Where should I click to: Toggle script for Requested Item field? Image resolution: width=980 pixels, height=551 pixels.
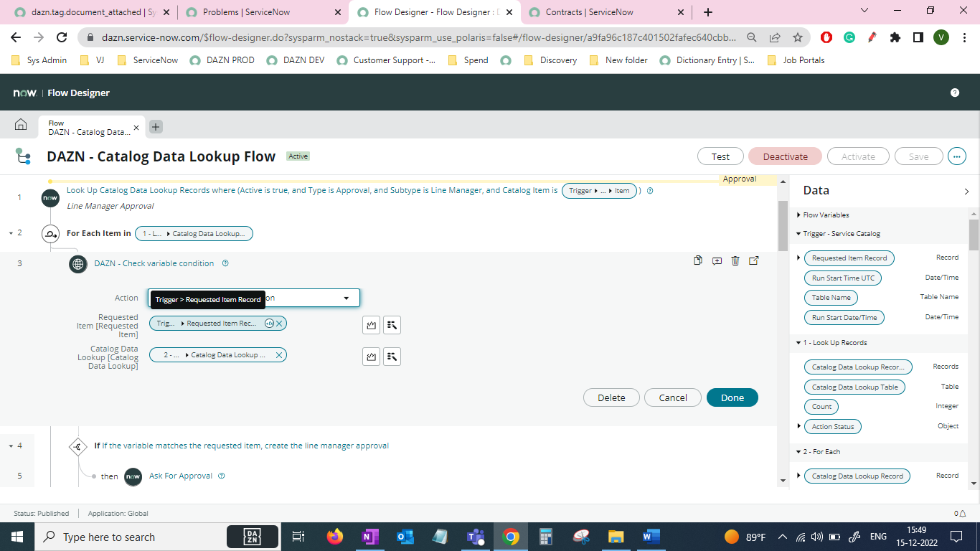tap(371, 325)
